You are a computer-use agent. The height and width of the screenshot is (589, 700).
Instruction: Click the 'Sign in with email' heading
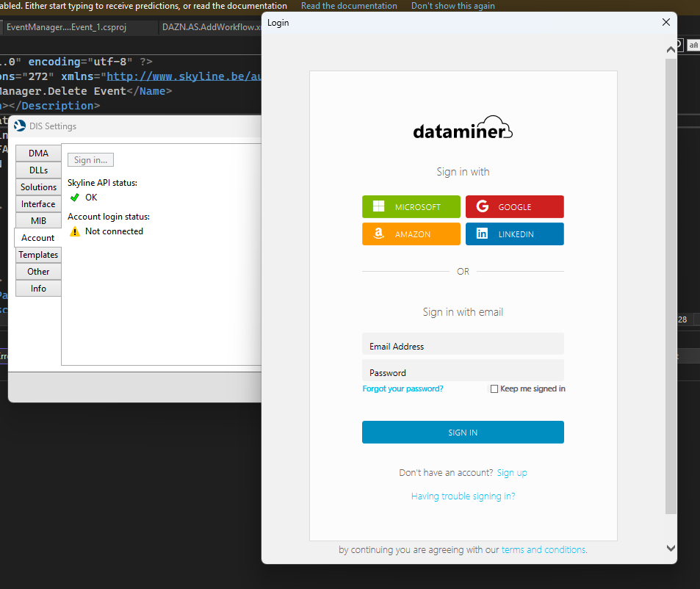463,312
